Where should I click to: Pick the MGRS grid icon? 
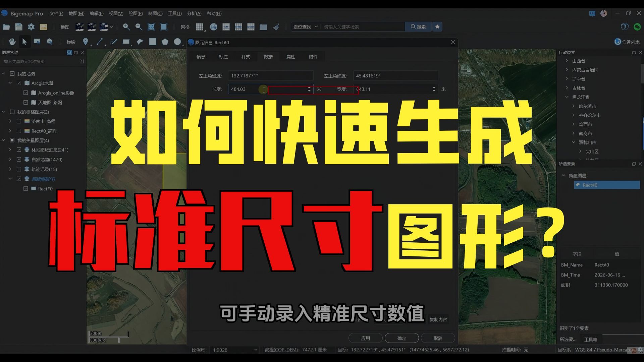click(251, 27)
